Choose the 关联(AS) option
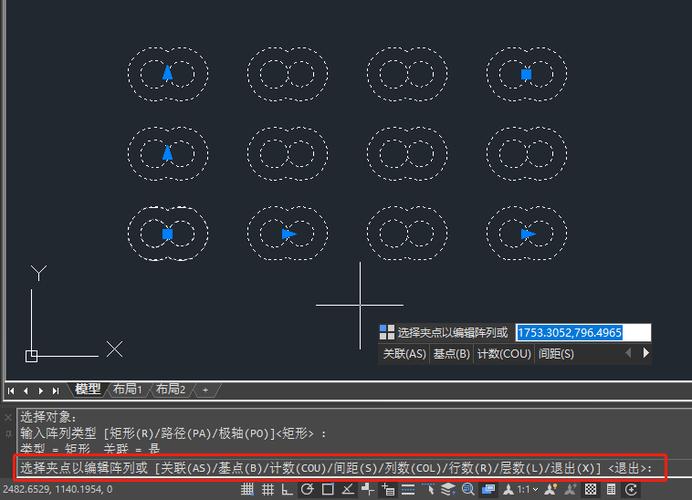692x500 pixels. pyautogui.click(x=404, y=354)
